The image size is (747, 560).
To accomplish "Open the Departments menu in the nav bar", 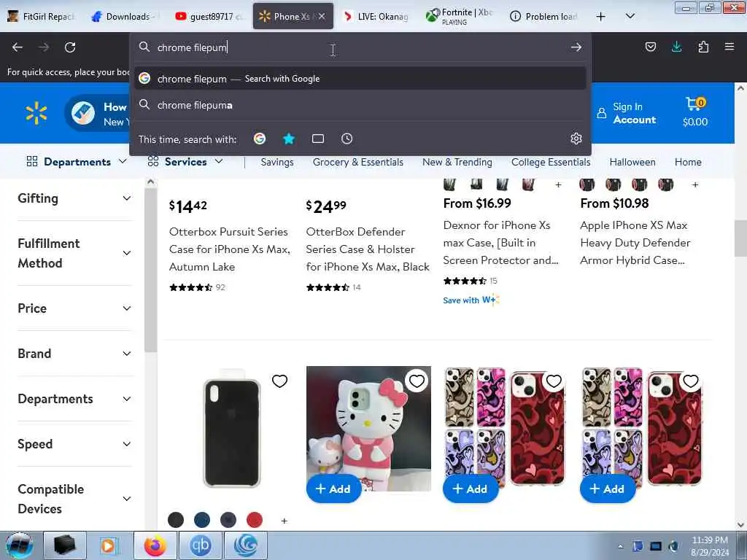I will click(76, 161).
